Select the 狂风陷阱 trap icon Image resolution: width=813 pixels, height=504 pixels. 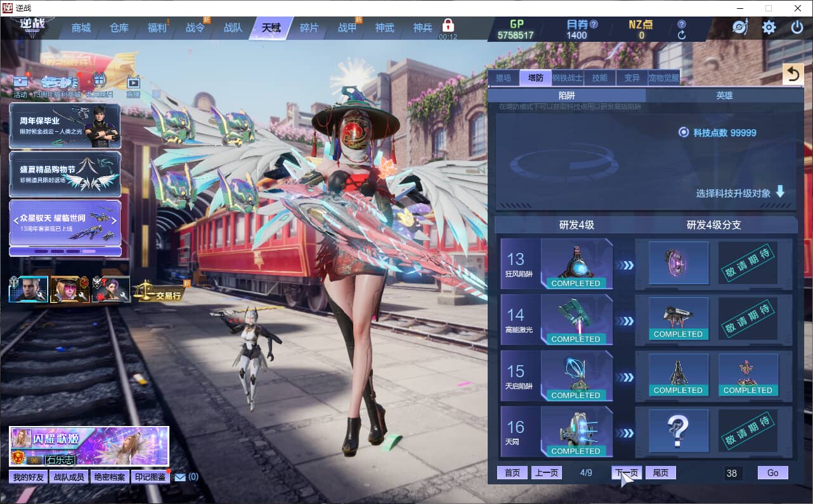click(x=576, y=264)
